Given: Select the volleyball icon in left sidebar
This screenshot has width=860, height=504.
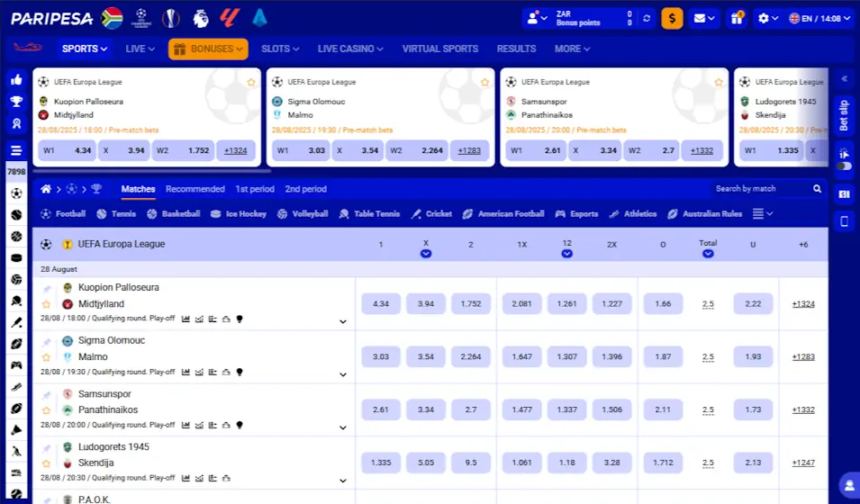Looking at the screenshot, I should tap(16, 280).
